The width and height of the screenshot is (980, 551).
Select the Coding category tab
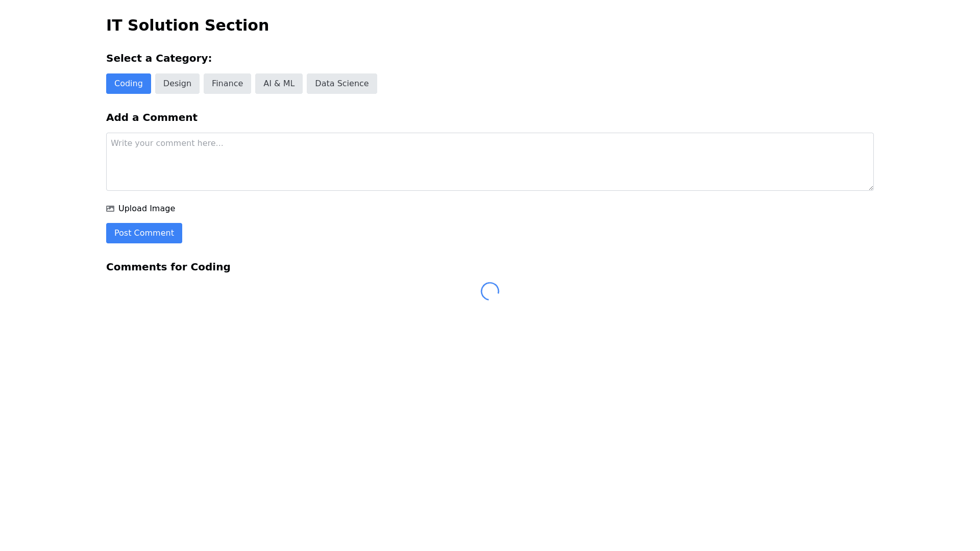(129, 84)
